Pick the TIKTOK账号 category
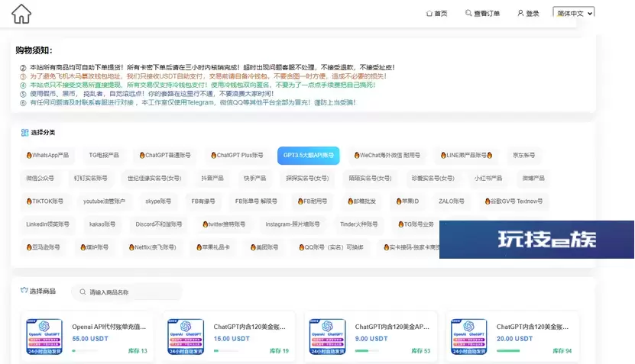Screen dimensions: 635x364 click(x=44, y=201)
